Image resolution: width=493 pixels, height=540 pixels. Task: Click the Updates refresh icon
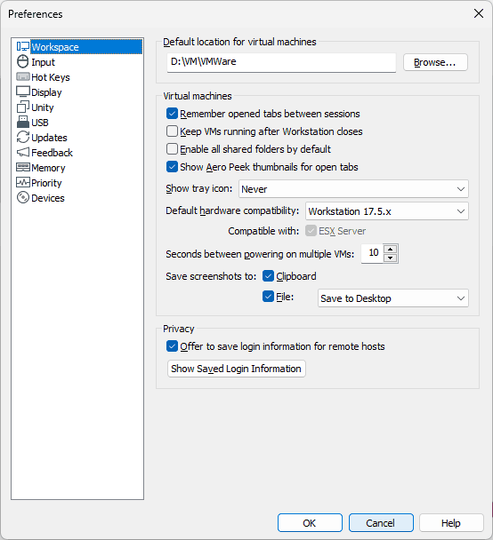coord(23,137)
